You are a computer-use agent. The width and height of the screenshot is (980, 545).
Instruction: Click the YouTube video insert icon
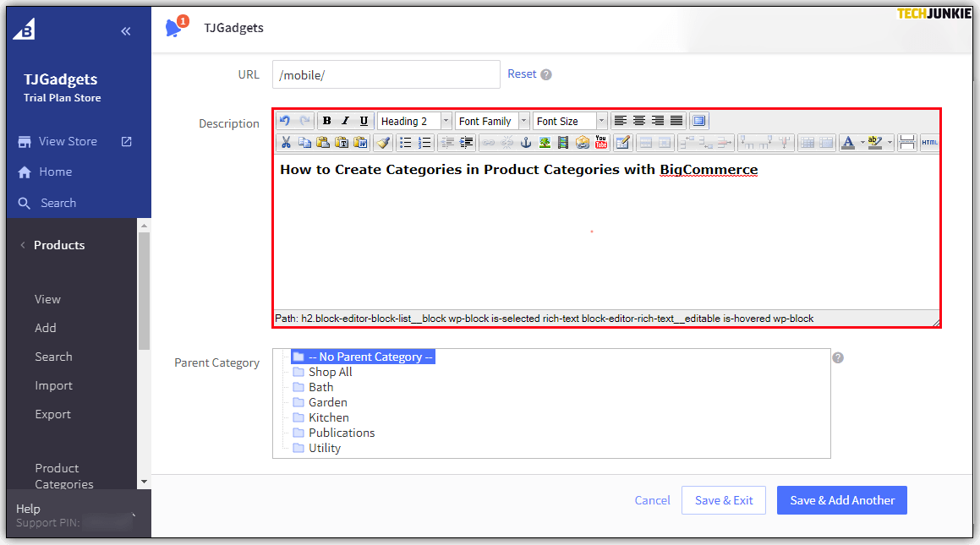(x=601, y=143)
